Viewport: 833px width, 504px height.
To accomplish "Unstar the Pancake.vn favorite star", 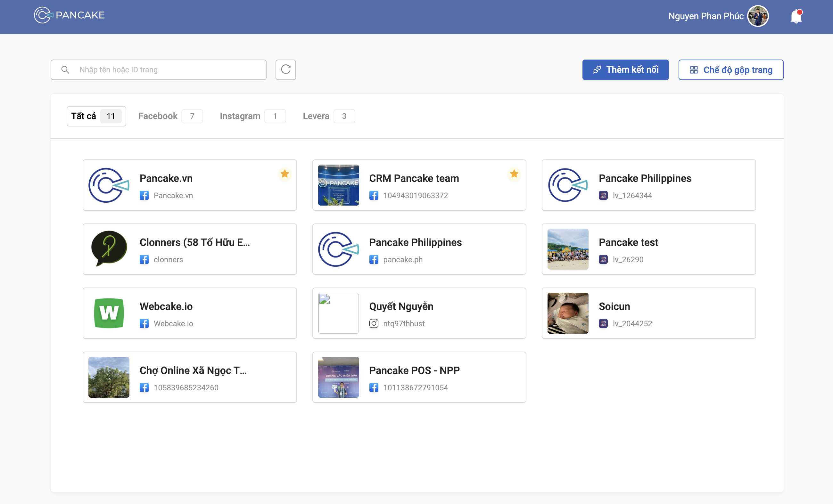I will coord(285,174).
